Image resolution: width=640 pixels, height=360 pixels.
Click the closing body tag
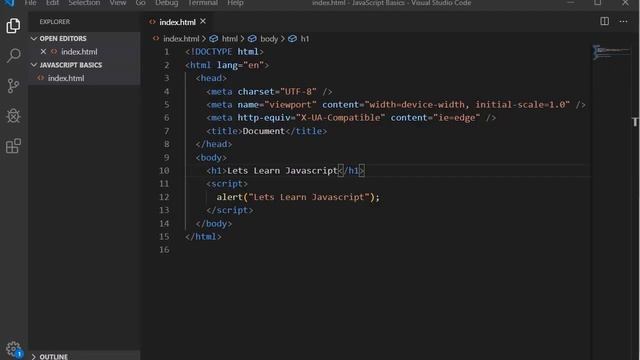[x=213, y=224]
